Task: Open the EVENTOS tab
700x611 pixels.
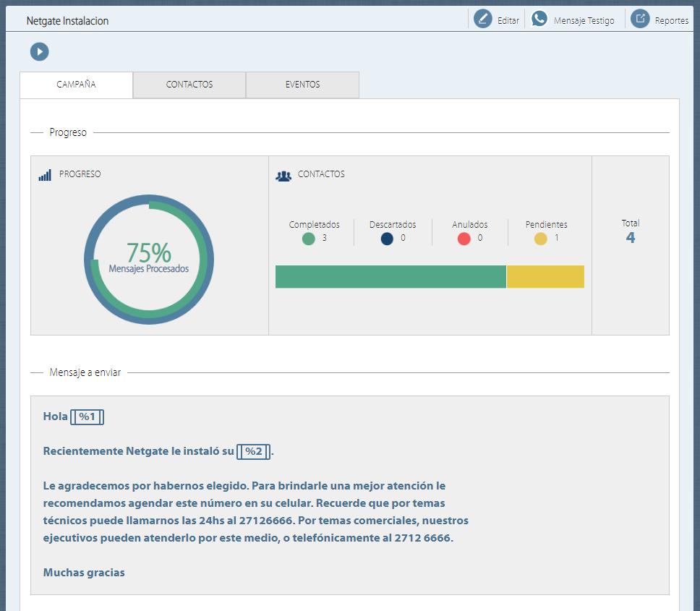Action: (x=303, y=85)
